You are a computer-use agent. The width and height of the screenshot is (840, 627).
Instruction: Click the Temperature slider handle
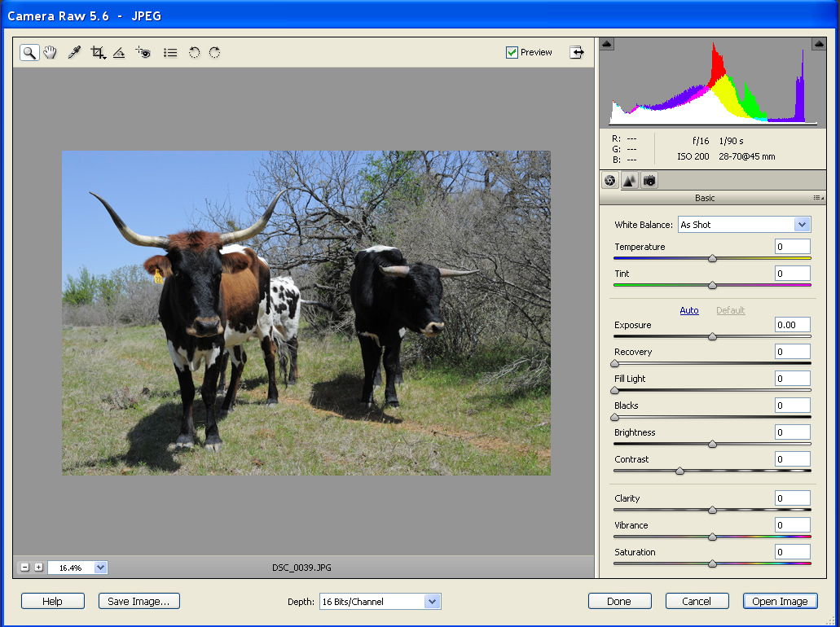coord(713,259)
